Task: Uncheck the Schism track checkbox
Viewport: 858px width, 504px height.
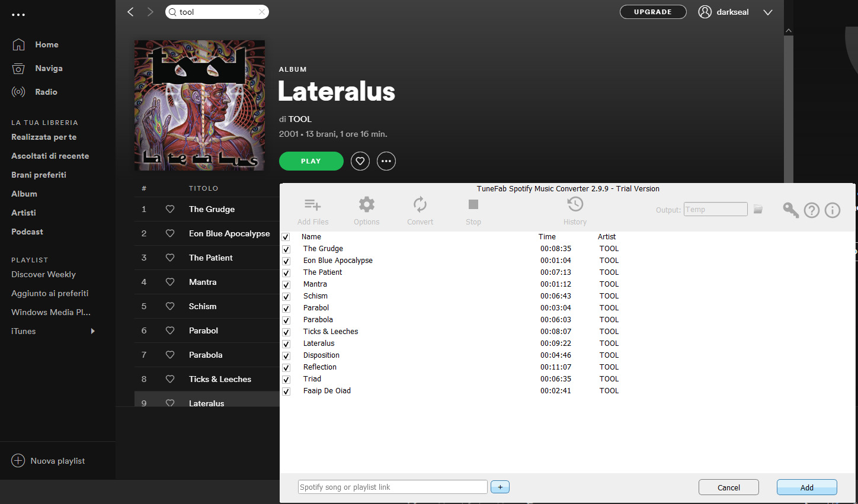Action: (x=286, y=297)
